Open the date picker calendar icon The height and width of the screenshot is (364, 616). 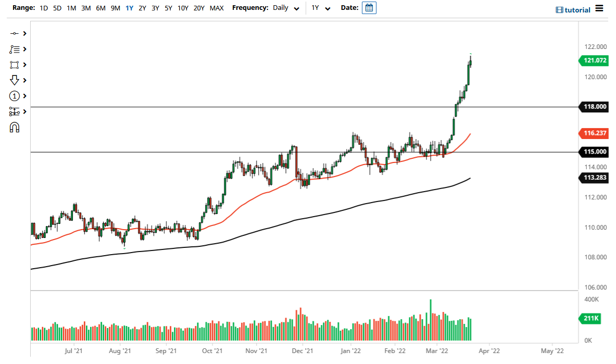[369, 8]
